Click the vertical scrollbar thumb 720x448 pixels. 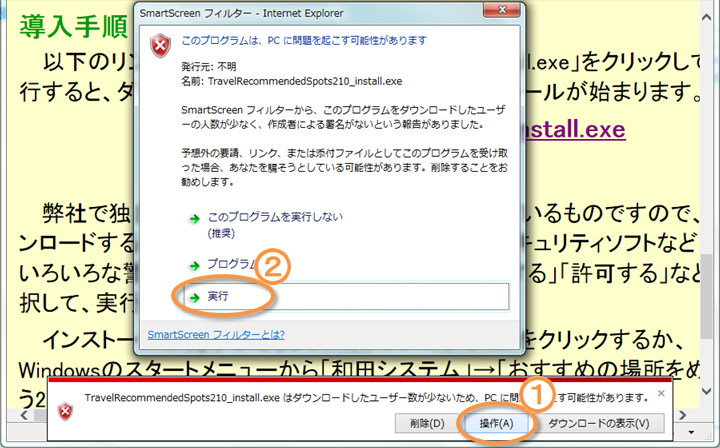pos(707,295)
